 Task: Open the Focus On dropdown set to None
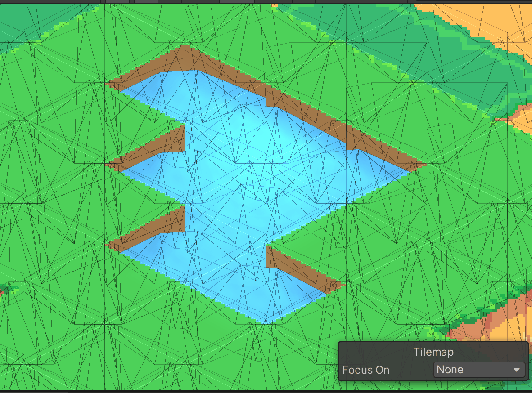(479, 370)
